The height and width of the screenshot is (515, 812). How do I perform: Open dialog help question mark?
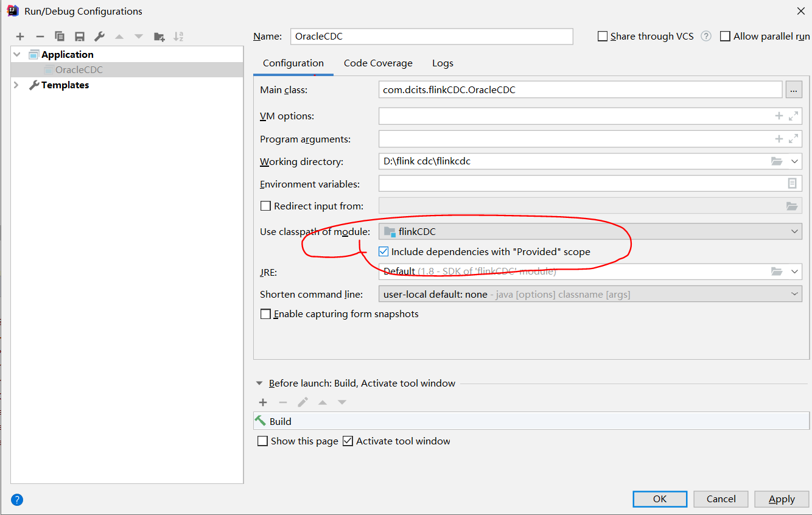click(x=17, y=500)
